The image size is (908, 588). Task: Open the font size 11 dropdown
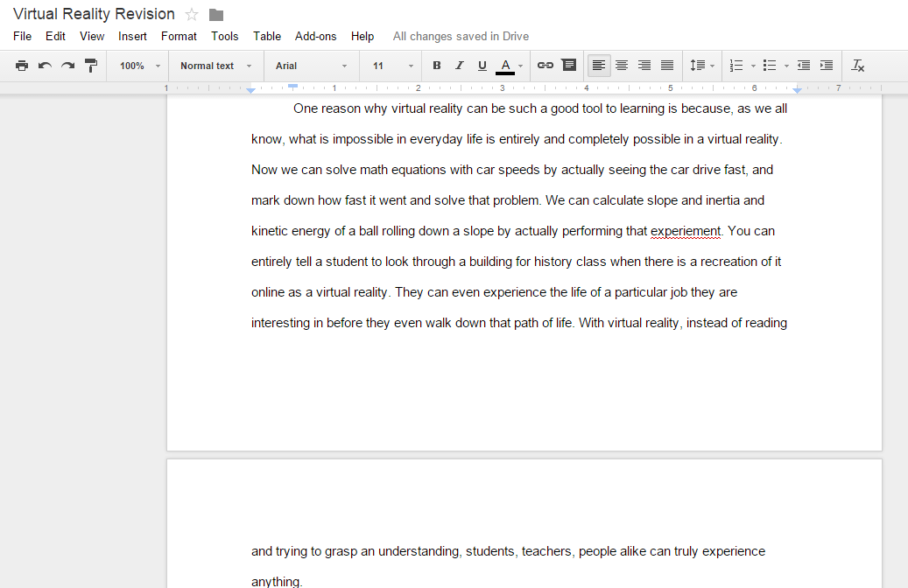coord(392,66)
